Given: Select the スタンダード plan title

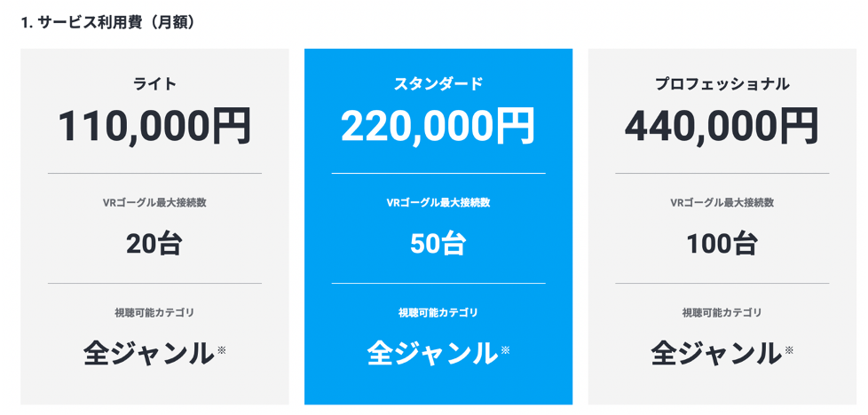Looking at the screenshot, I should tap(438, 84).
